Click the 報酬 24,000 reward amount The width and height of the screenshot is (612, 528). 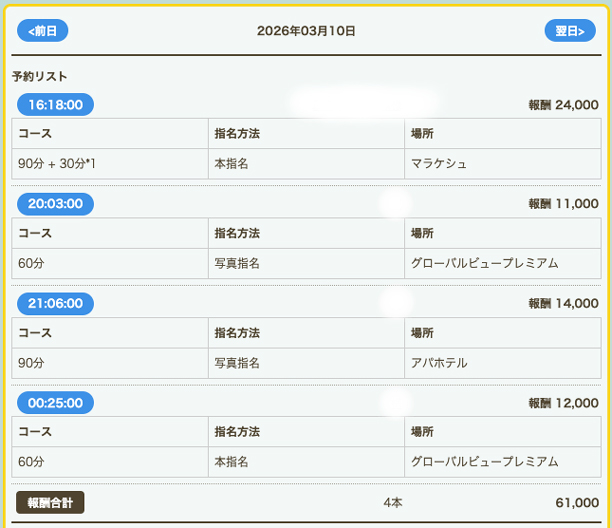click(563, 105)
